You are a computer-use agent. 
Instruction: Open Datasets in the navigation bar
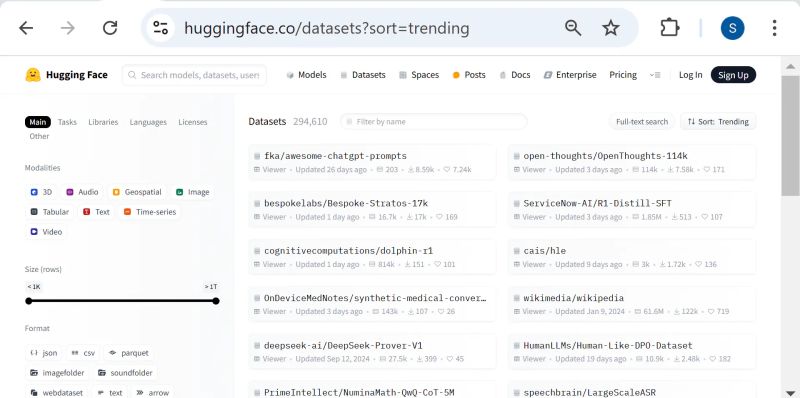tap(363, 75)
